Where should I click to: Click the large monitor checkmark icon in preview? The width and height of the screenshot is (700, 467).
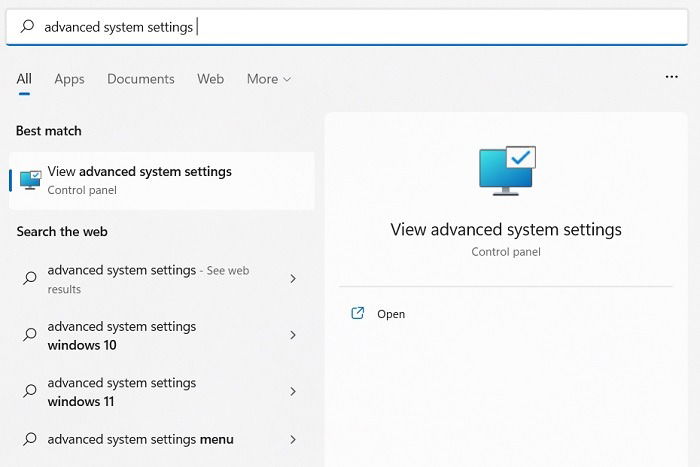pos(506,170)
